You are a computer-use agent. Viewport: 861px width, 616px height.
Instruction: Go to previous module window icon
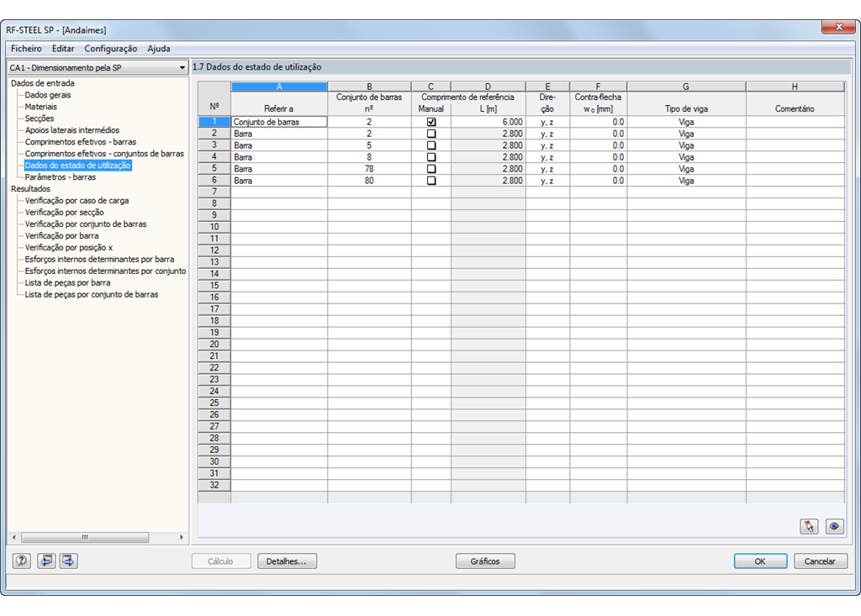pyautogui.click(x=46, y=561)
